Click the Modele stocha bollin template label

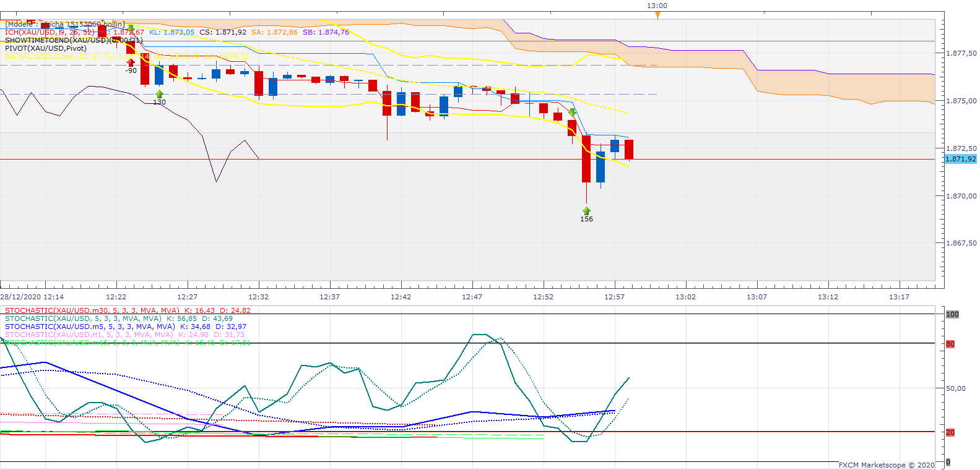pyautogui.click(x=65, y=24)
